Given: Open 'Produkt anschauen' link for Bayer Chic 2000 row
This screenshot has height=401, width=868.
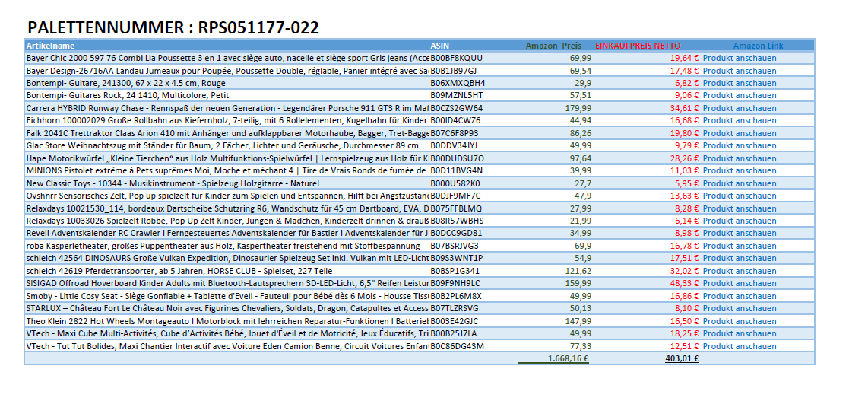Looking at the screenshot, I should pos(739,58).
